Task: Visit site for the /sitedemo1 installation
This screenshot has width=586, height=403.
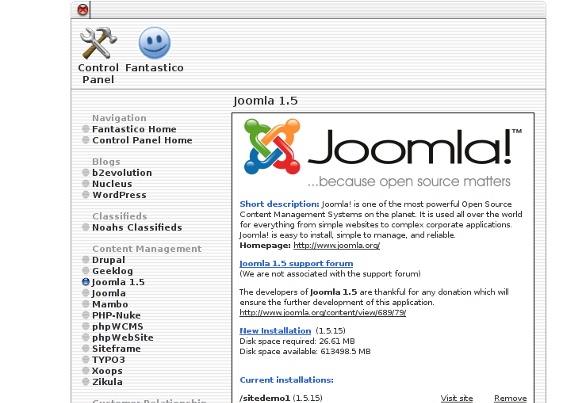Action: 457,398
